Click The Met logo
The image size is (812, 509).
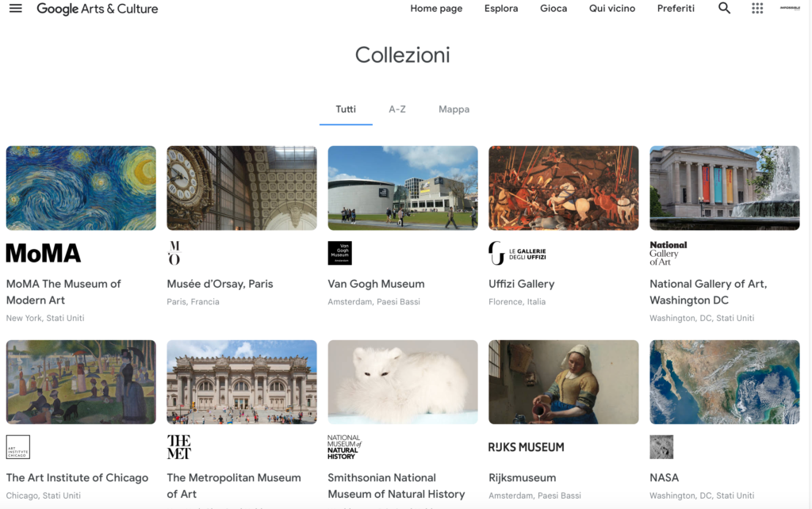(x=179, y=447)
